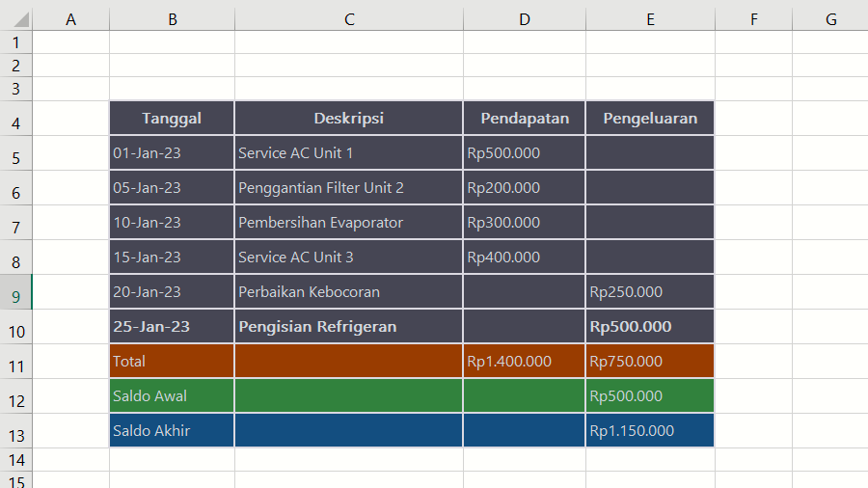Click the Deskripsi header cell
The width and height of the screenshot is (868, 488).
click(349, 118)
